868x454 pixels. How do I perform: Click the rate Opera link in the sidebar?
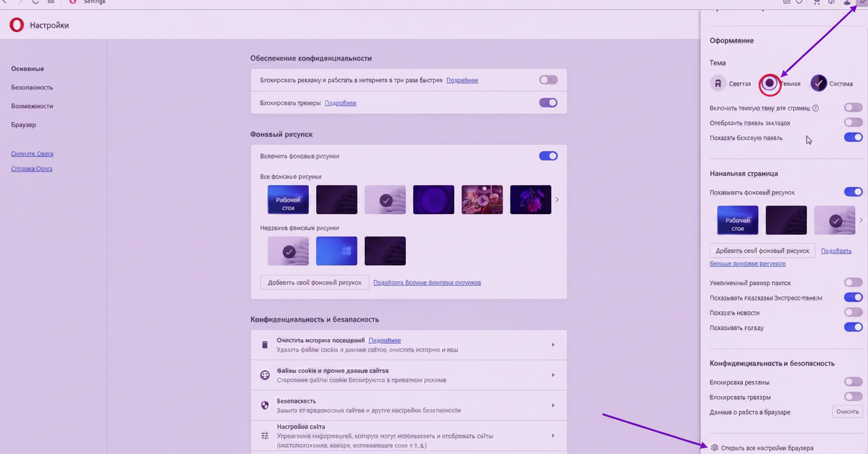[32, 154]
